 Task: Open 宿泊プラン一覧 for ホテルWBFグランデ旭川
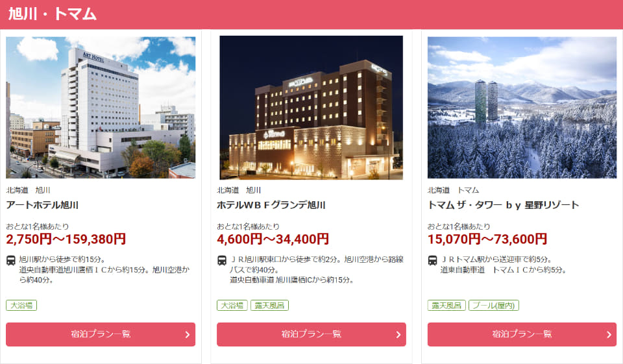click(x=311, y=334)
